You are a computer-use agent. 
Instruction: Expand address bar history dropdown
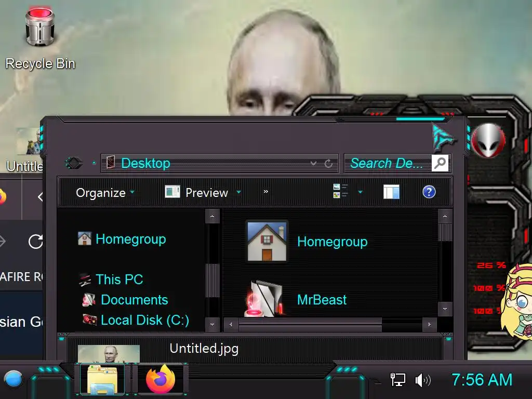coord(313,163)
